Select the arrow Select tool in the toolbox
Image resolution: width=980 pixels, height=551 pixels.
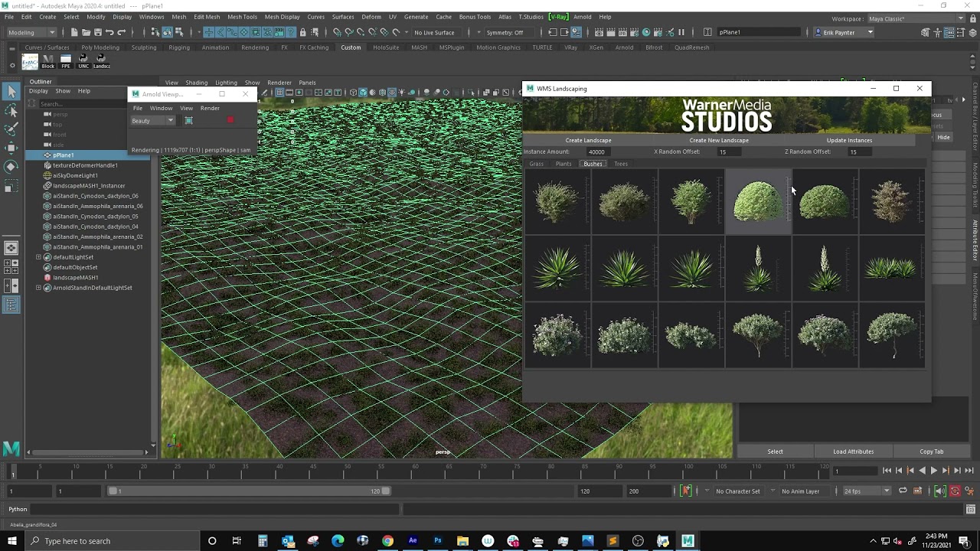coord(11,92)
